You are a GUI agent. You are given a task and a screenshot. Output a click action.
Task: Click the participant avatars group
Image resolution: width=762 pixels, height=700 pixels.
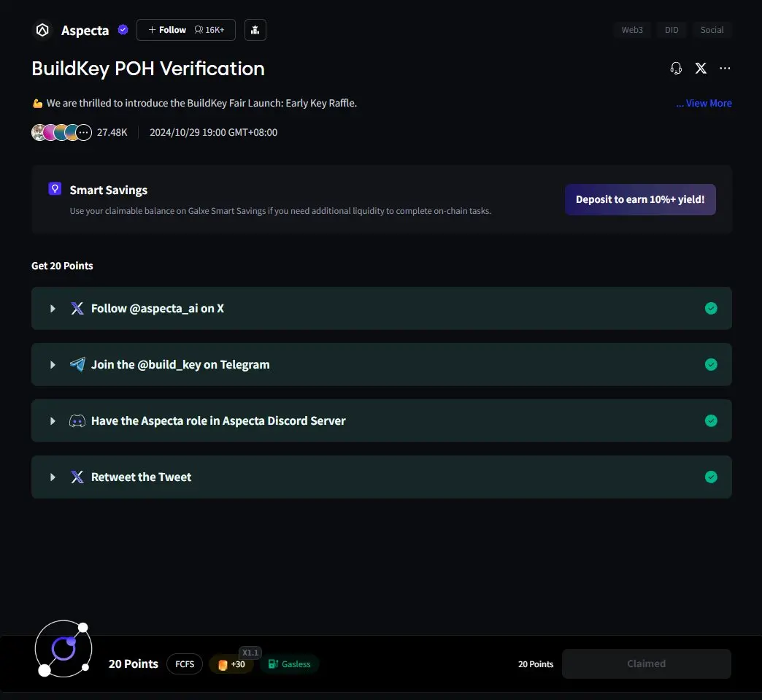(61, 132)
